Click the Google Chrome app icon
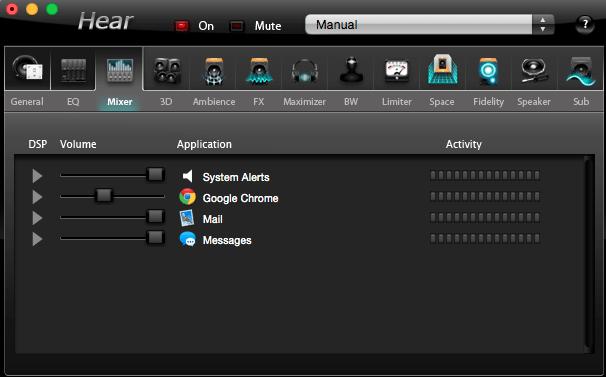Screen dimensions: 606x377 pyautogui.click(x=187, y=197)
